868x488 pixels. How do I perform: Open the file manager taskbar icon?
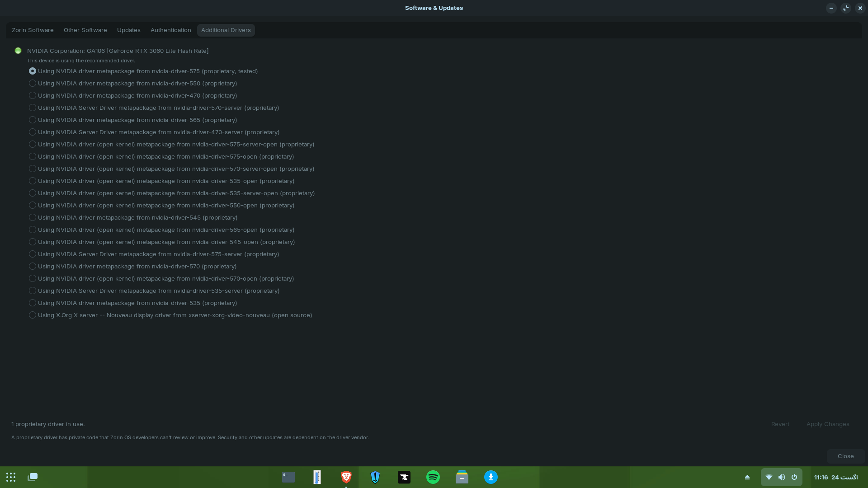point(462,477)
